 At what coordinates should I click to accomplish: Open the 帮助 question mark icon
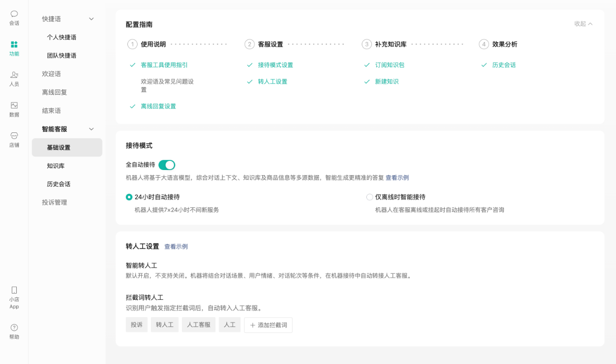click(x=14, y=328)
